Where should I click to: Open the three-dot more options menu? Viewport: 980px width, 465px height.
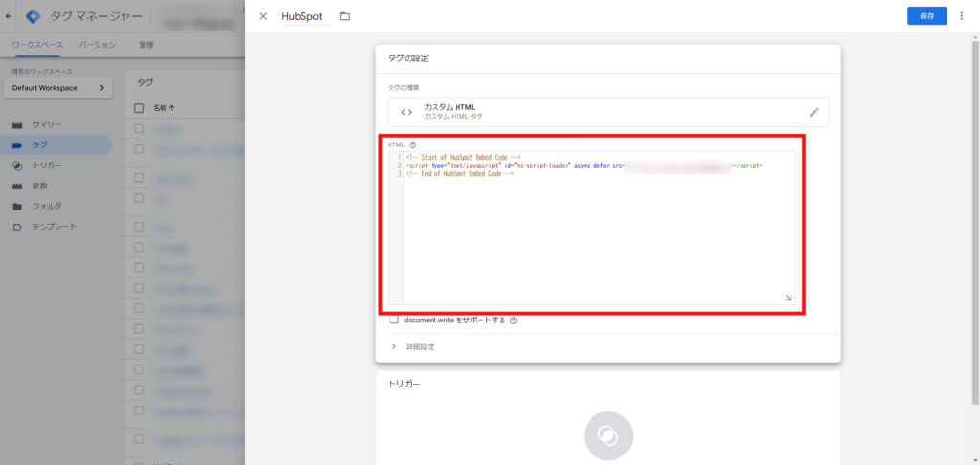coord(961,16)
